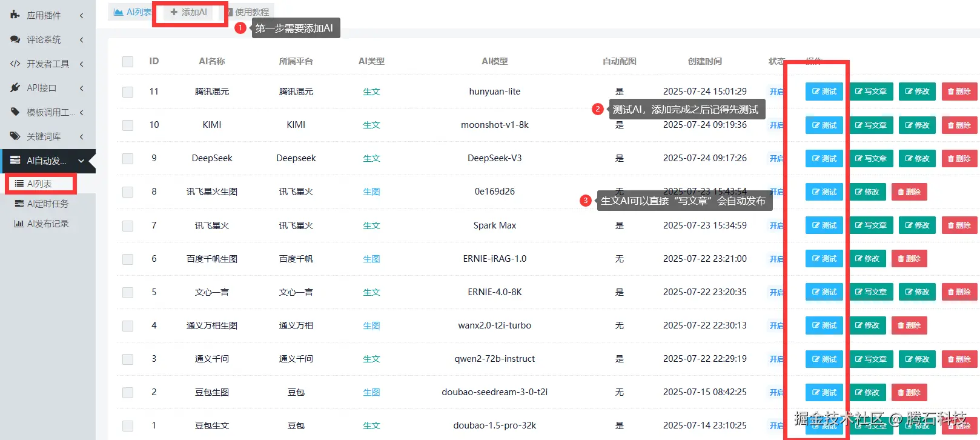Collapse the AI自动发 section arrow
The width and height of the screenshot is (980, 440).
[x=81, y=161]
